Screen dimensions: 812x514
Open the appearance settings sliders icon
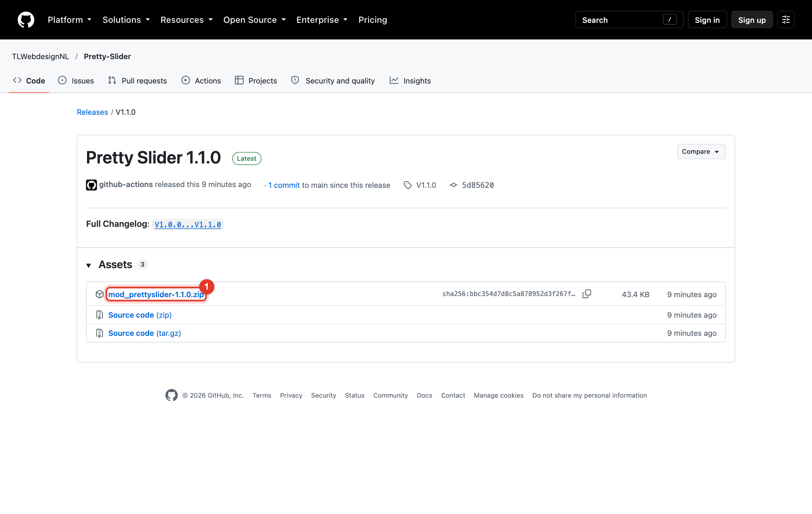point(786,20)
